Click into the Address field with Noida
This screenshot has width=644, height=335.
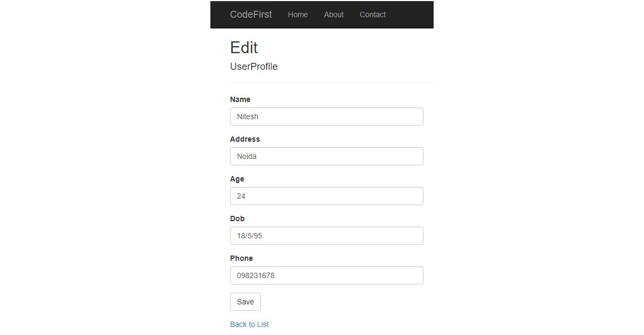coord(326,156)
